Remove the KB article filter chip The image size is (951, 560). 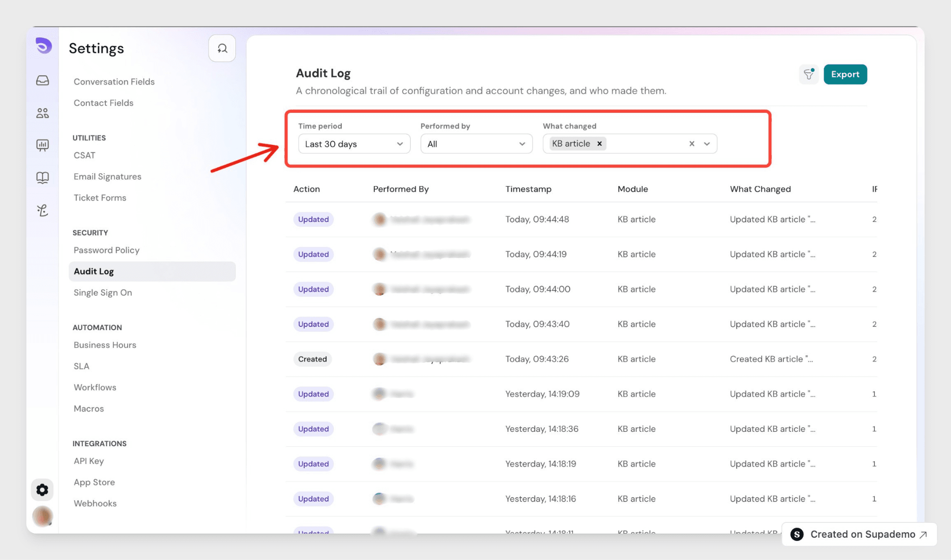(599, 143)
